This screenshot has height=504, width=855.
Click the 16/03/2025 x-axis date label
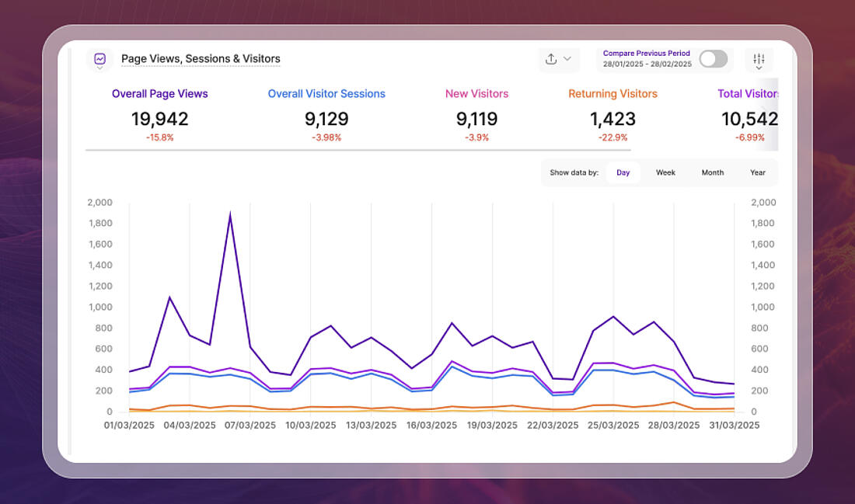[x=432, y=426]
